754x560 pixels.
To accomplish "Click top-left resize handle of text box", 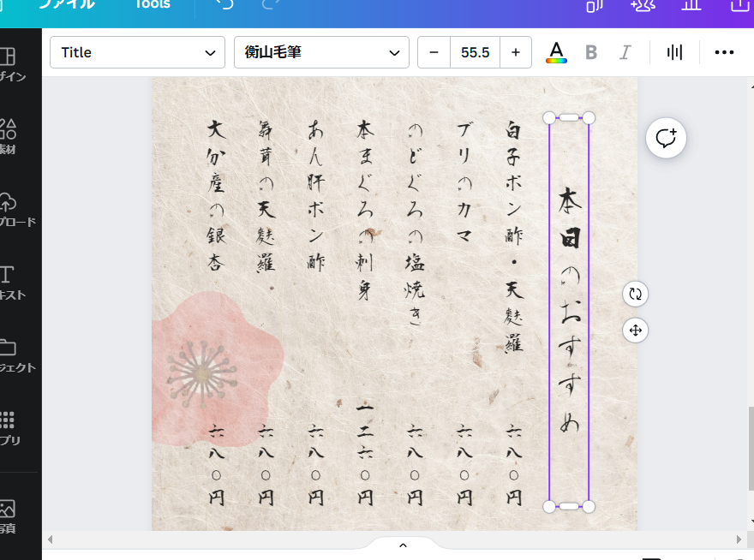I will [x=549, y=118].
